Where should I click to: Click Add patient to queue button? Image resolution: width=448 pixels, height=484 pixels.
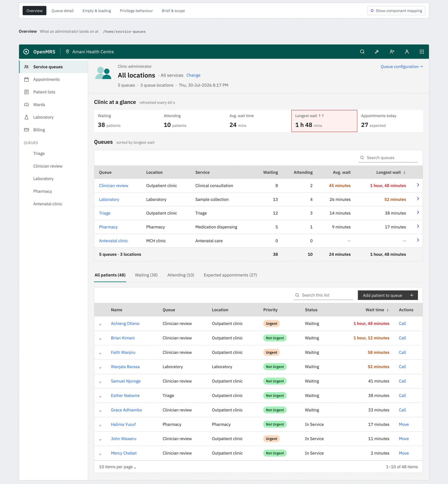click(388, 295)
